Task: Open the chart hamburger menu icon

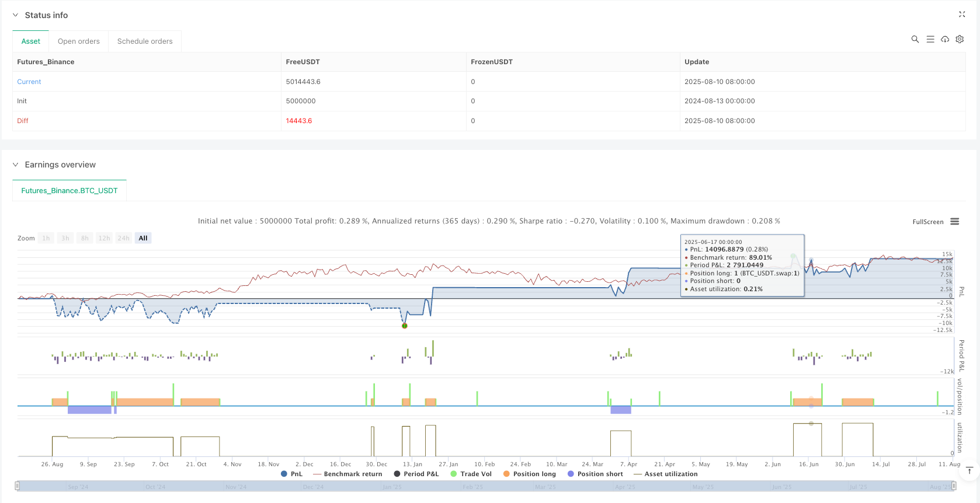Action: click(955, 222)
